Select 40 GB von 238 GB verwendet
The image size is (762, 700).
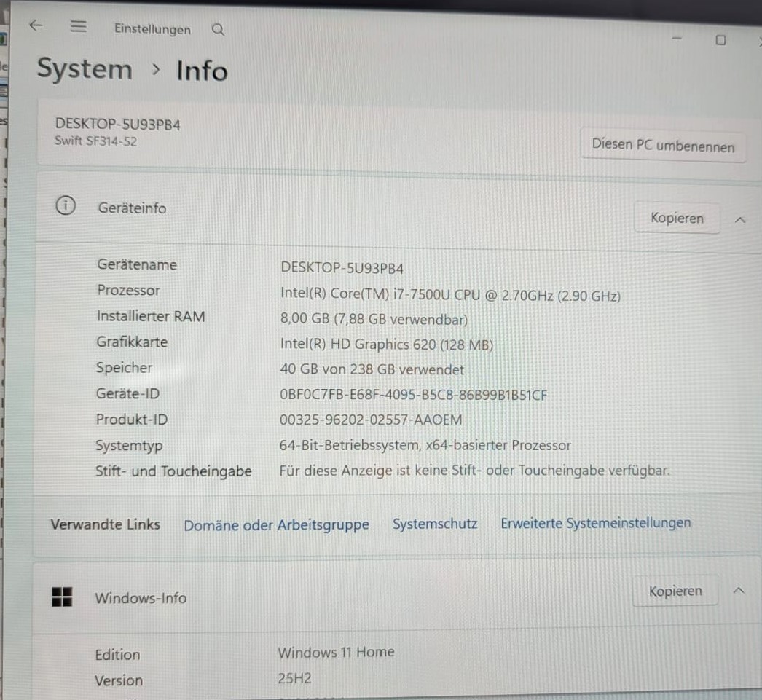click(372, 370)
